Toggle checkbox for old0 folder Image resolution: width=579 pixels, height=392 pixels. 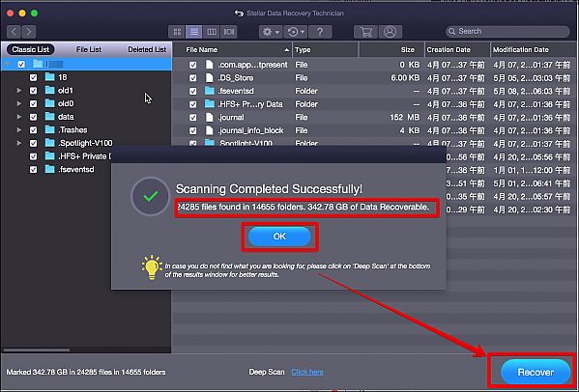pos(33,103)
